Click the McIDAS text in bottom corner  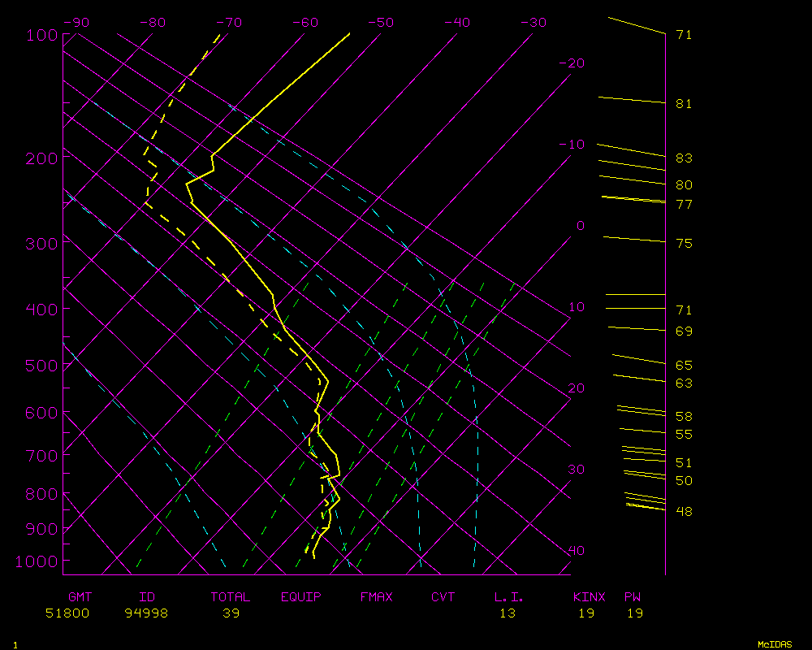point(775,644)
